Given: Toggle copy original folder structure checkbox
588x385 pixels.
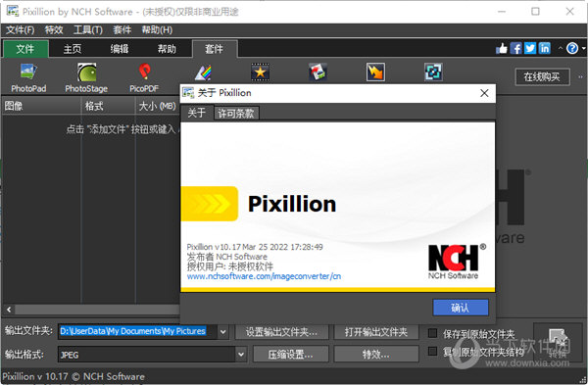Looking at the screenshot, I should tap(433, 352).
